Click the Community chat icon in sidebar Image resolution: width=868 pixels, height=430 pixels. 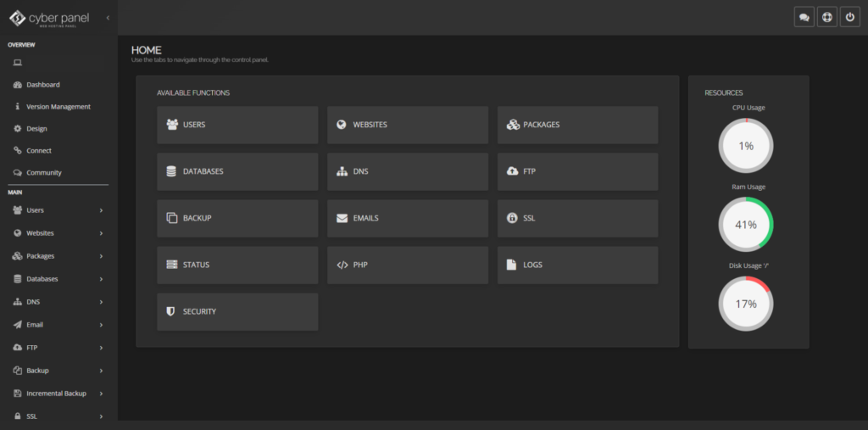coord(18,173)
